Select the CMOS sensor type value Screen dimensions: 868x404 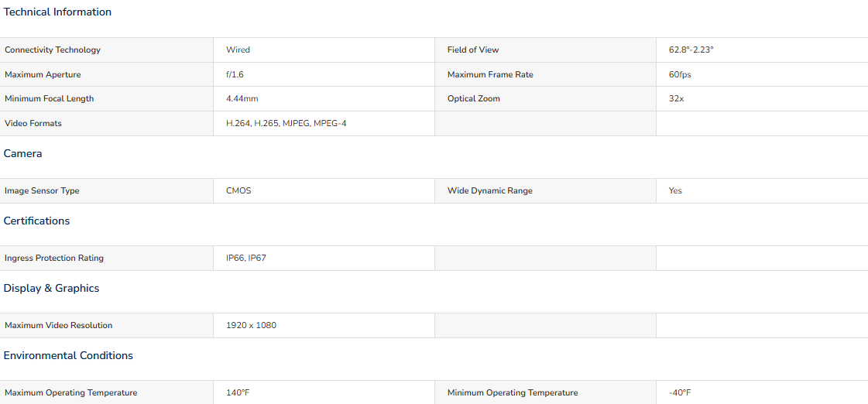[238, 190]
